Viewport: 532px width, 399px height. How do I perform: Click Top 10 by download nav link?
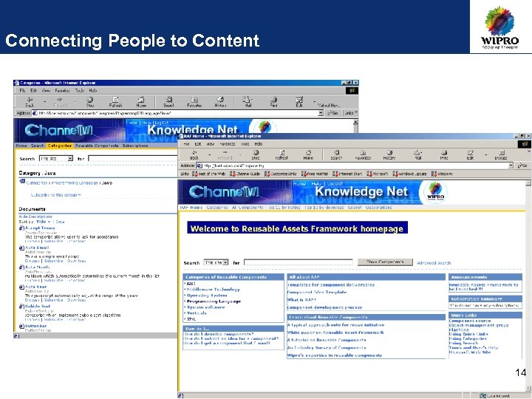pos(325,208)
